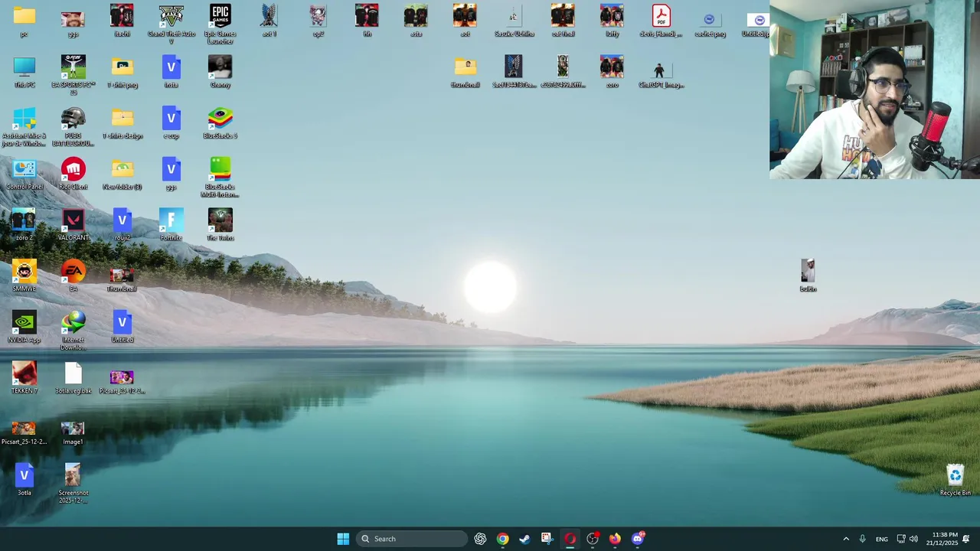Launch the EA app shortcut
The image size is (980, 551).
coord(73,275)
